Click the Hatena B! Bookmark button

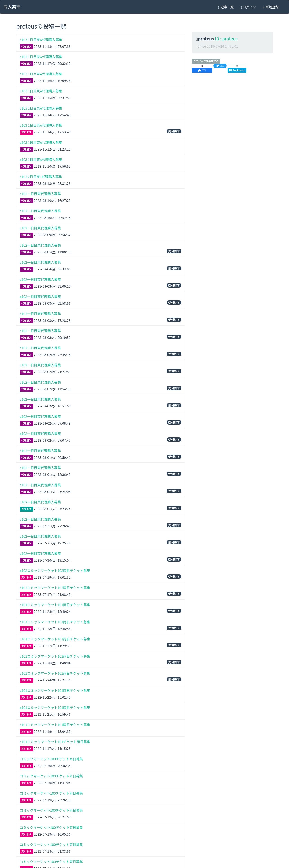coord(237,70)
